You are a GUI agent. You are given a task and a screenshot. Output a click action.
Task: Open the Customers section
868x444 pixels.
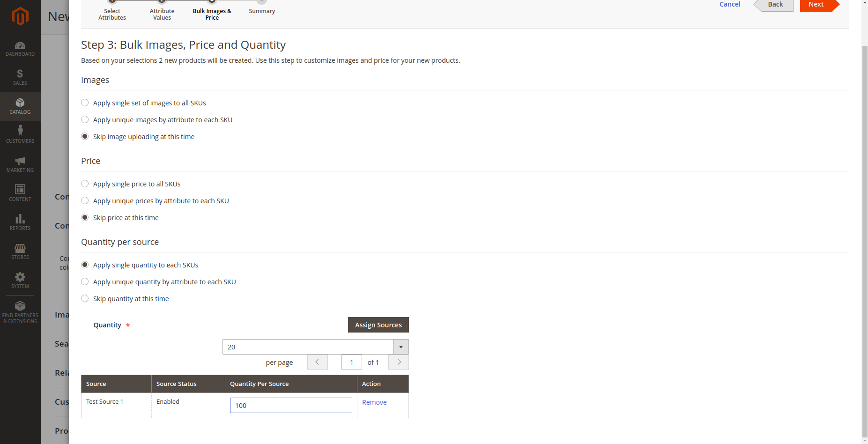(x=20, y=134)
